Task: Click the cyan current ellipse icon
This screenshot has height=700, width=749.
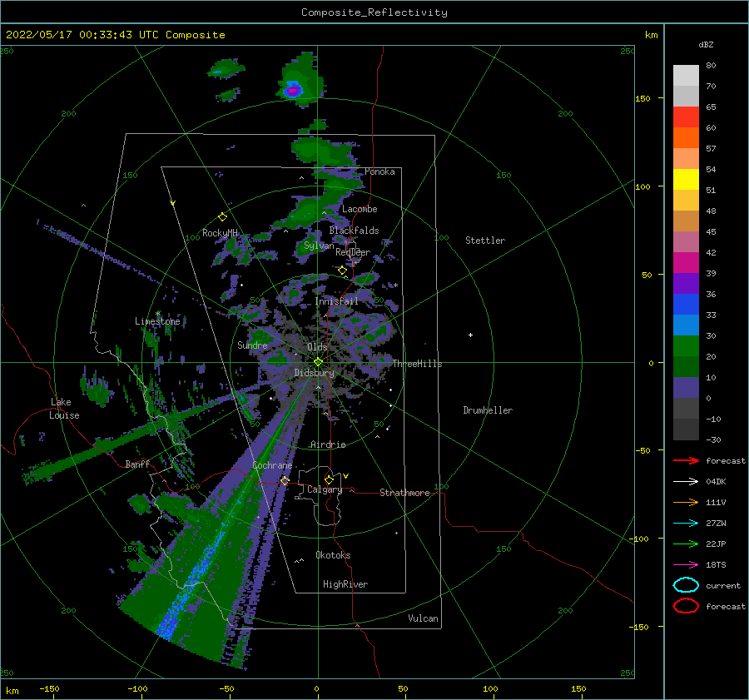Action: [x=686, y=585]
